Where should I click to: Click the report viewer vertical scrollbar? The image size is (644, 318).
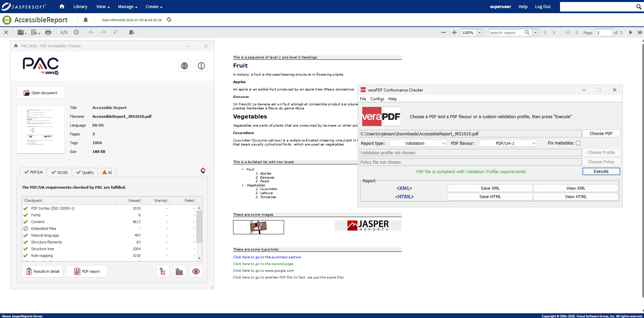pos(643,170)
